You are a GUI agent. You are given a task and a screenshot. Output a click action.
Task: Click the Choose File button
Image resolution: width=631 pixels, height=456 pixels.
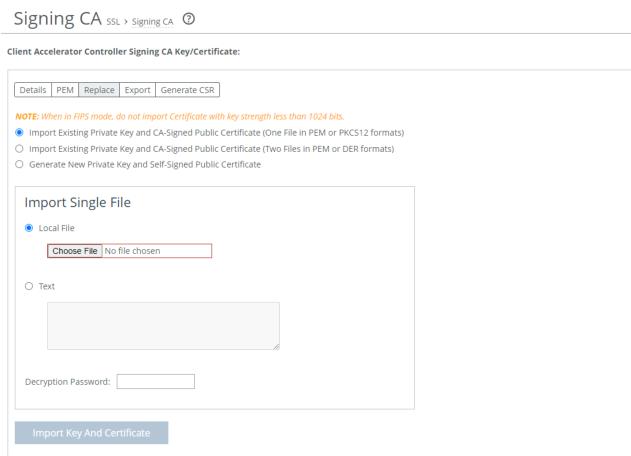(x=75, y=251)
